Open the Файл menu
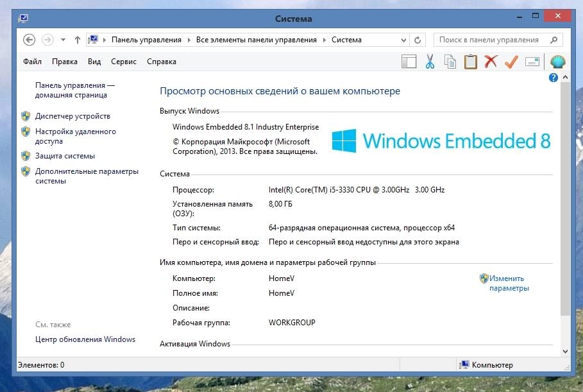 [x=32, y=62]
